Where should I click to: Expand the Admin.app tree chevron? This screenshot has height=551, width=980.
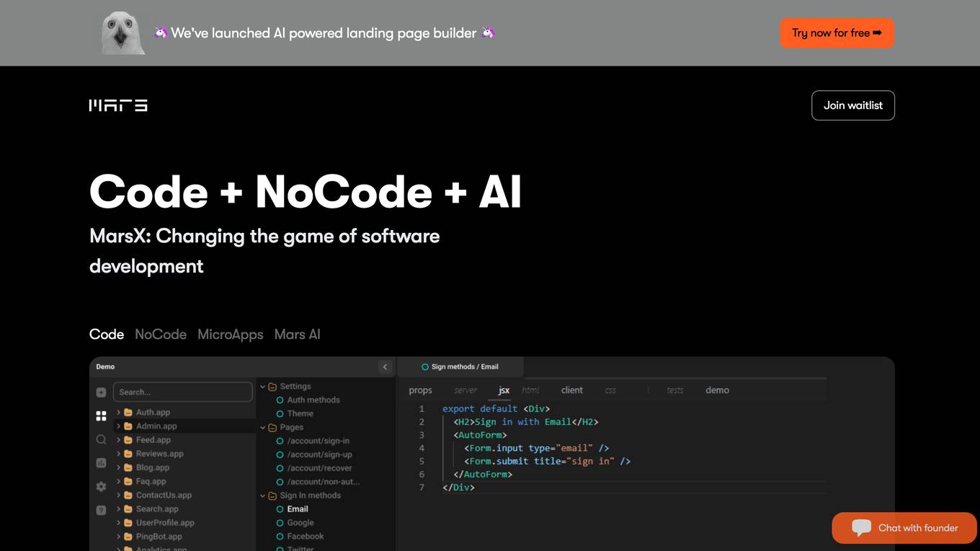point(119,426)
